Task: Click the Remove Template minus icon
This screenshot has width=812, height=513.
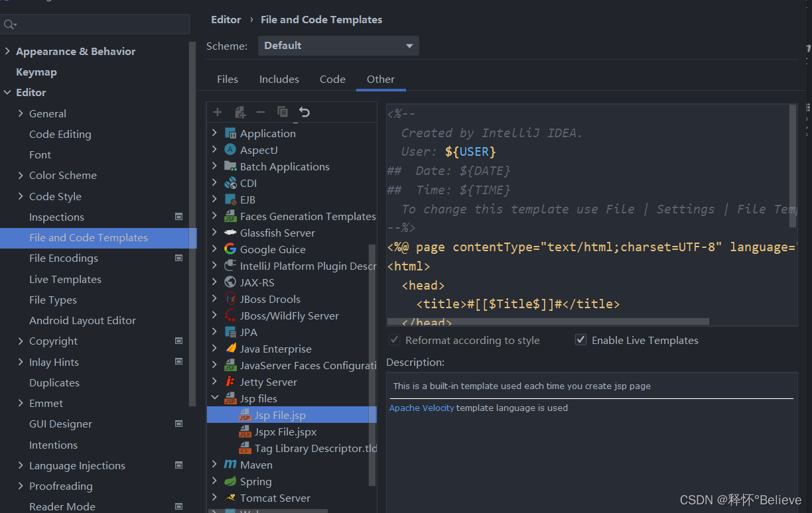Action: (261, 112)
